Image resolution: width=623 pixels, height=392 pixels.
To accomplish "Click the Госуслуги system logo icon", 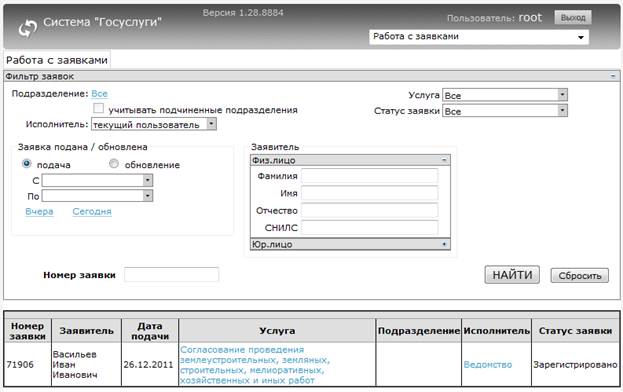I will tap(28, 28).
